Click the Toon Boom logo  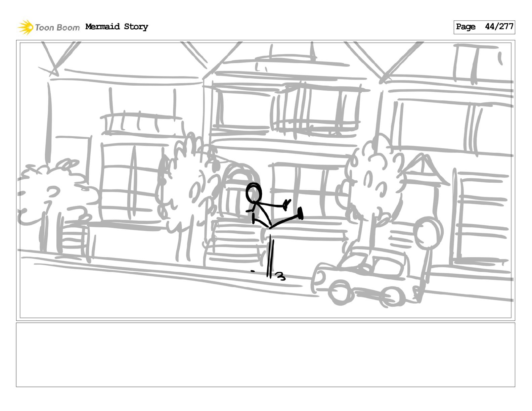(49, 27)
